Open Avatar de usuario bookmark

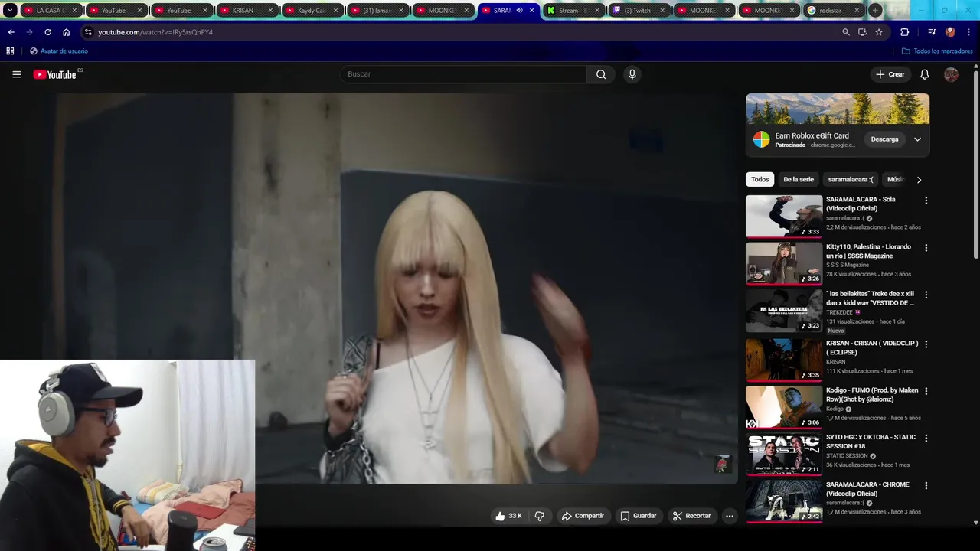coord(58,51)
